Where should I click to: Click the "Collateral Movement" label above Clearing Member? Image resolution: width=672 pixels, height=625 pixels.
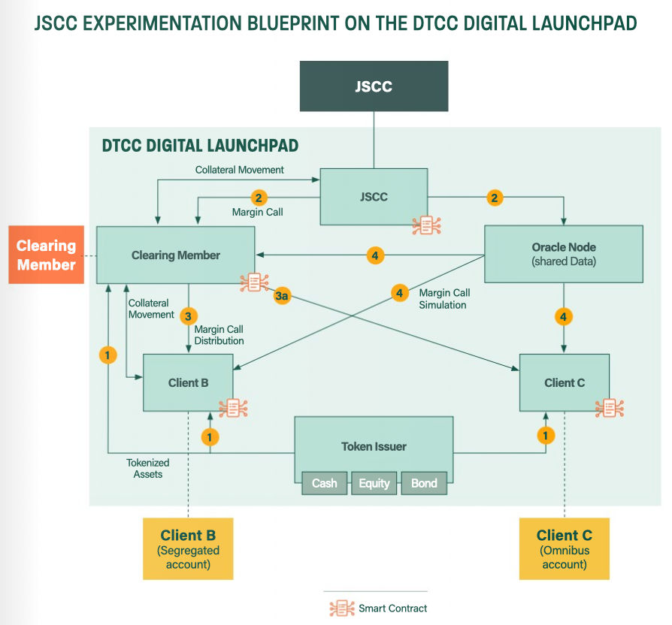[240, 170]
